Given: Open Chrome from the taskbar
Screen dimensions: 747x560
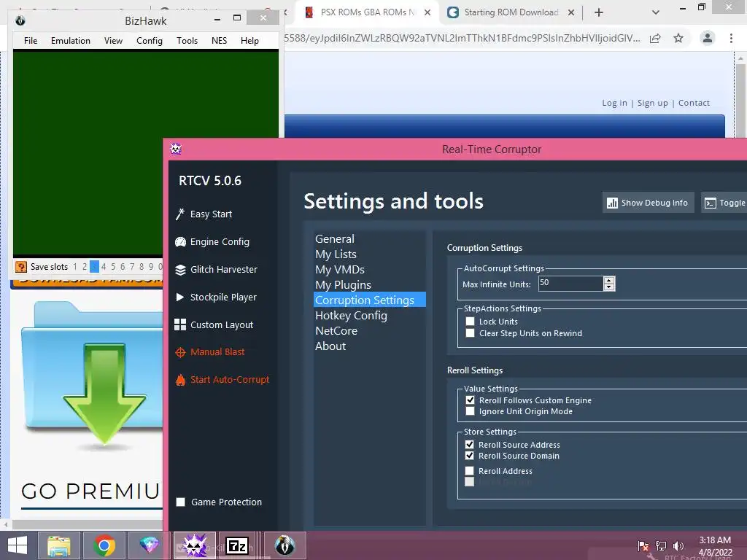Looking at the screenshot, I should point(104,545).
